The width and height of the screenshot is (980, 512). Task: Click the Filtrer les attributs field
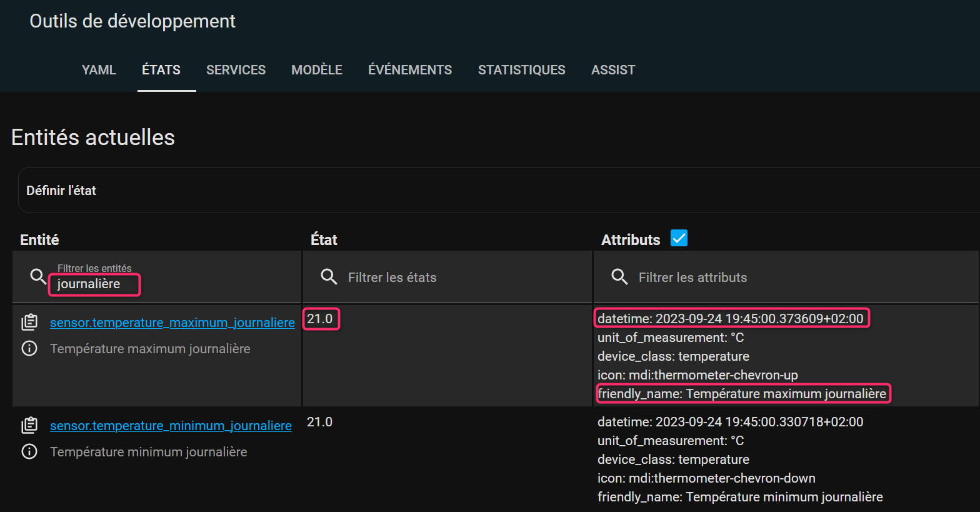pos(781,278)
